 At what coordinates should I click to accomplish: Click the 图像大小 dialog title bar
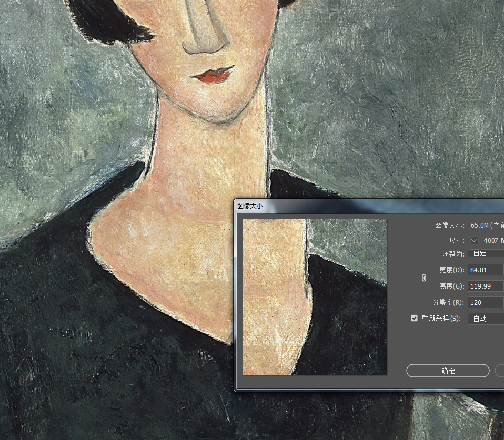[369, 206]
